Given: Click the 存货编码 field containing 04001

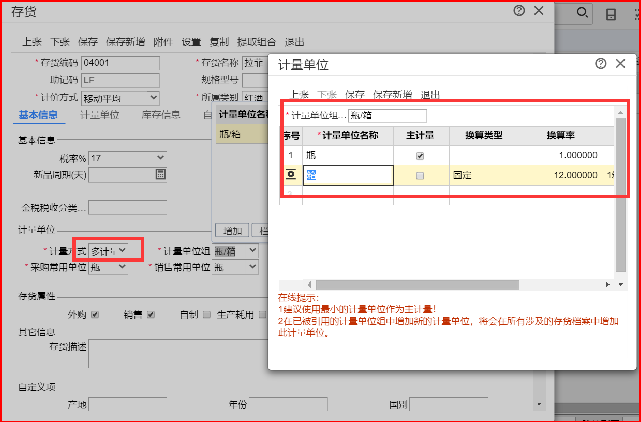Looking at the screenshot, I should [120, 63].
